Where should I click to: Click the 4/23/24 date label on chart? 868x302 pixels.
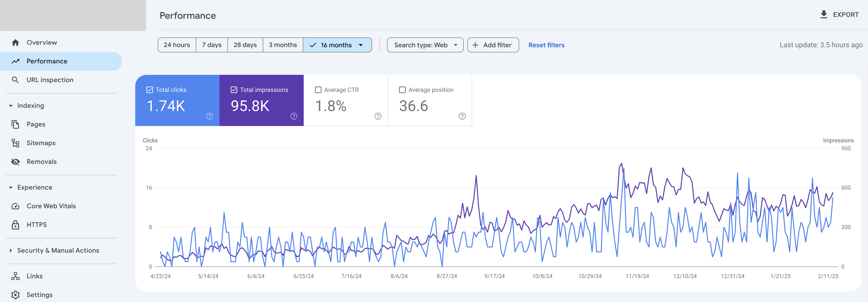click(160, 276)
